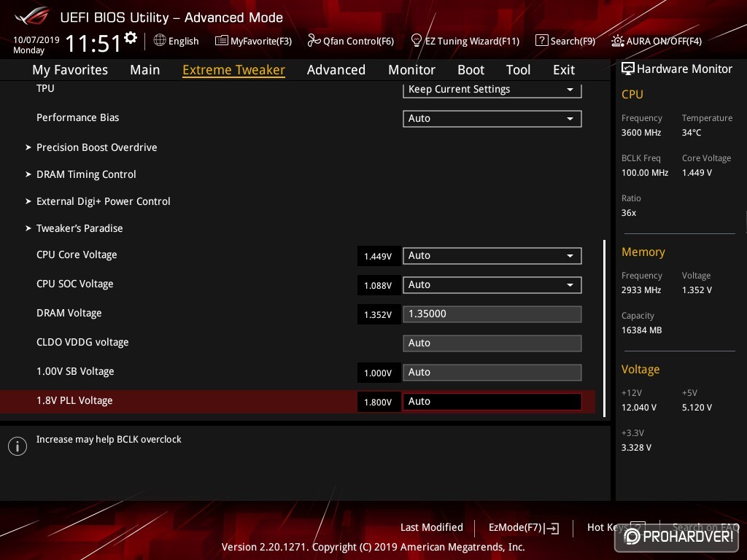Select the TPU setting label
Viewport: 747px width, 560px height.
coord(45,88)
